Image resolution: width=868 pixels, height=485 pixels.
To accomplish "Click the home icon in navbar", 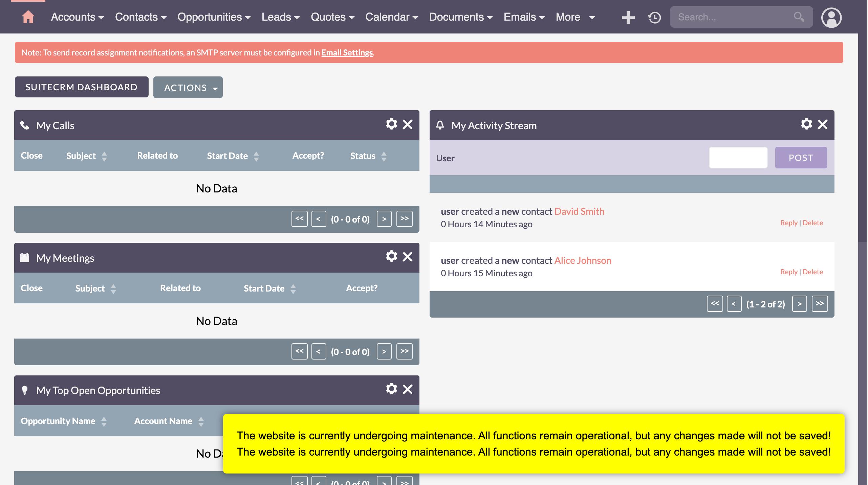I will tap(28, 17).
